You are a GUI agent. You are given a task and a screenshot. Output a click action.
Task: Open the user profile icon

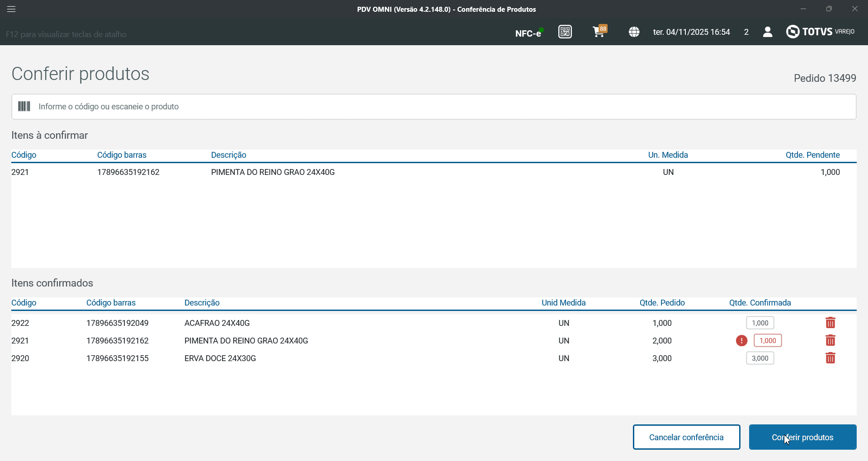(x=768, y=32)
